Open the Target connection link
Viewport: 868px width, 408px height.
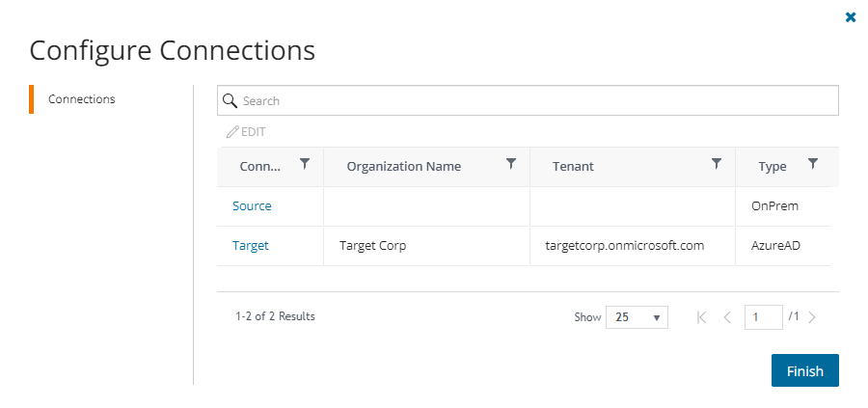click(251, 246)
